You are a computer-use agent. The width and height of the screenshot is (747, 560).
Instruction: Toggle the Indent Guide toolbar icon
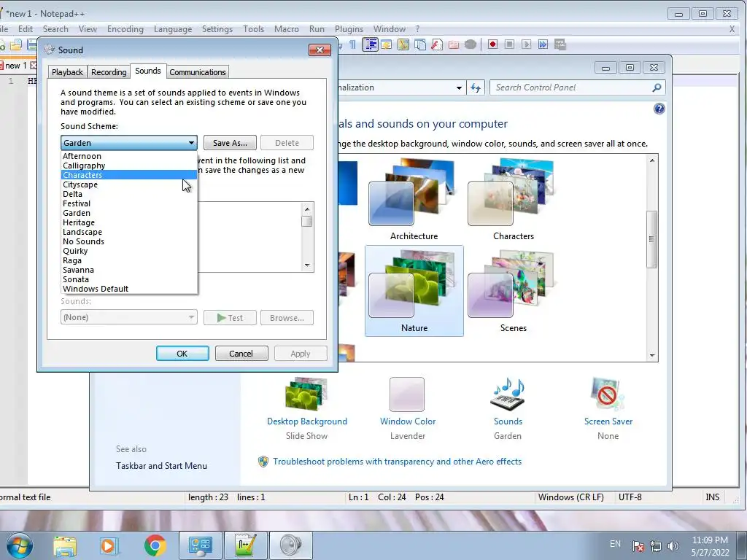[370, 44]
